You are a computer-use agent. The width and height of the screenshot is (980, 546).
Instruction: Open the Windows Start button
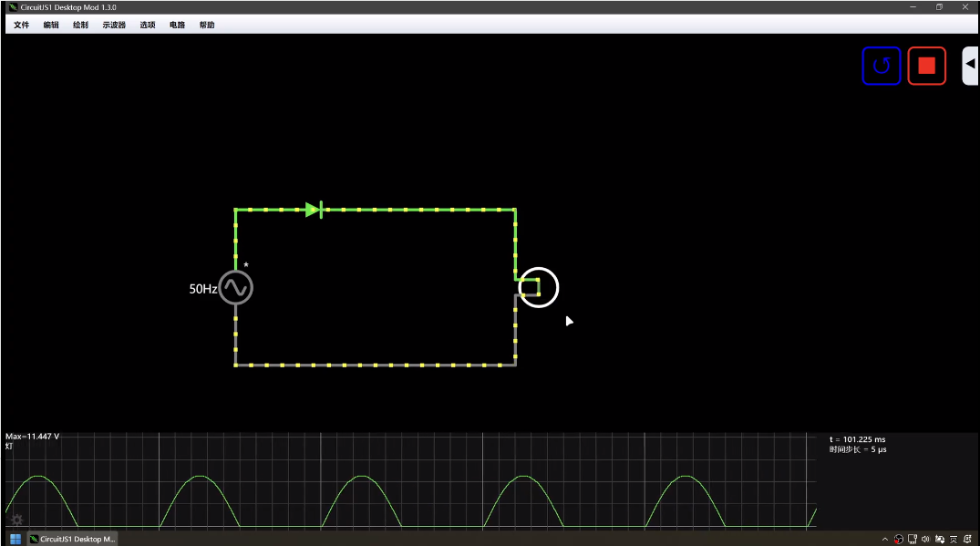[15, 539]
